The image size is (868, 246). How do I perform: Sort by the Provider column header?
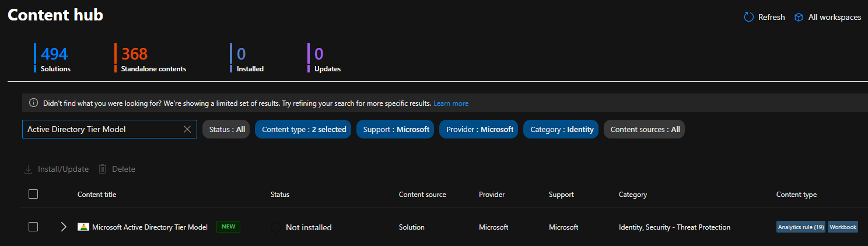point(492,194)
